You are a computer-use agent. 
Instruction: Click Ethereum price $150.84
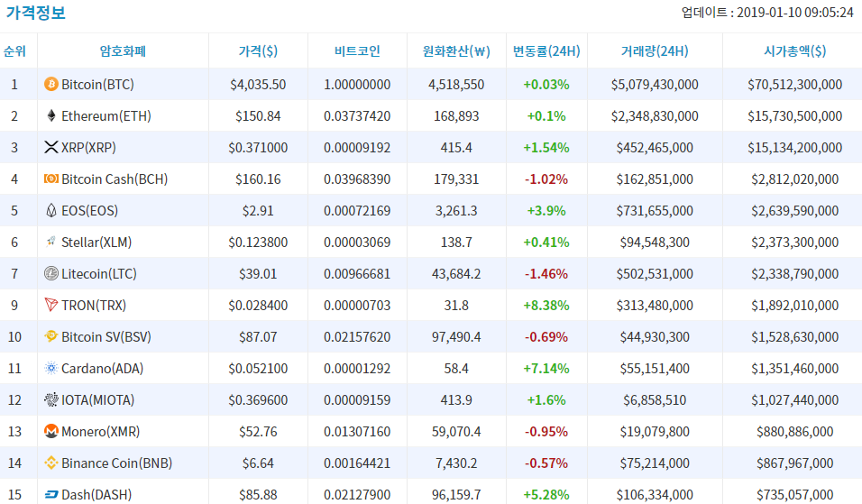click(258, 116)
